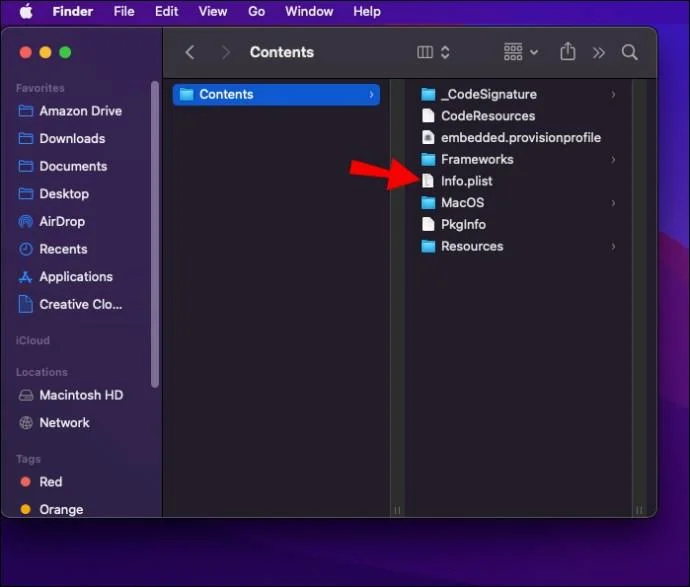Select the Contents folder in first column

(x=276, y=95)
